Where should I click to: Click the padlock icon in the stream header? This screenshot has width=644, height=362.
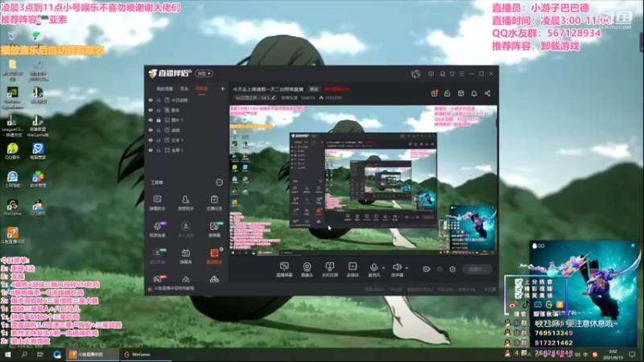(448, 93)
